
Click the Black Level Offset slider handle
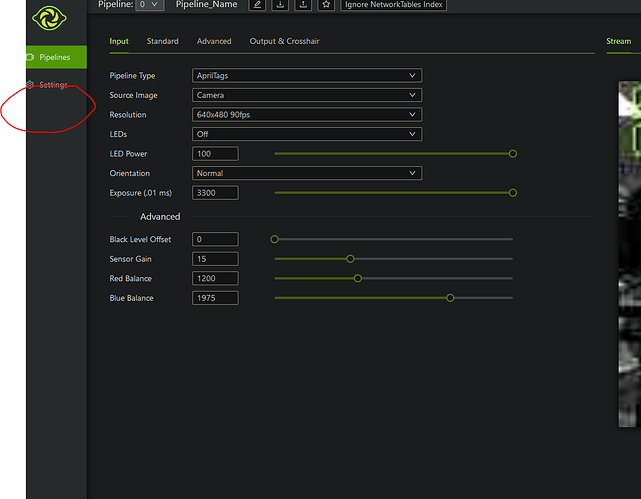tap(275, 239)
